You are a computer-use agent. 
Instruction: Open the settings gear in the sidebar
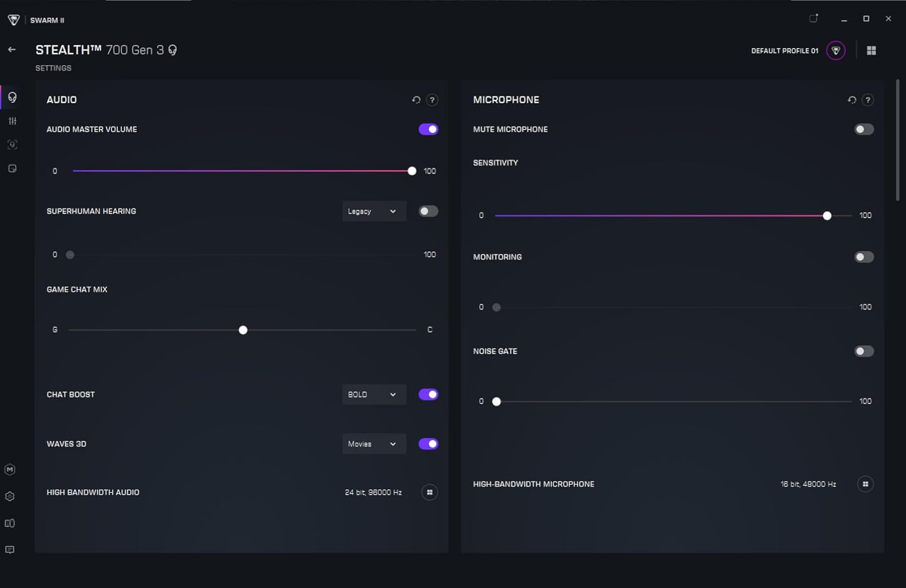click(10, 496)
